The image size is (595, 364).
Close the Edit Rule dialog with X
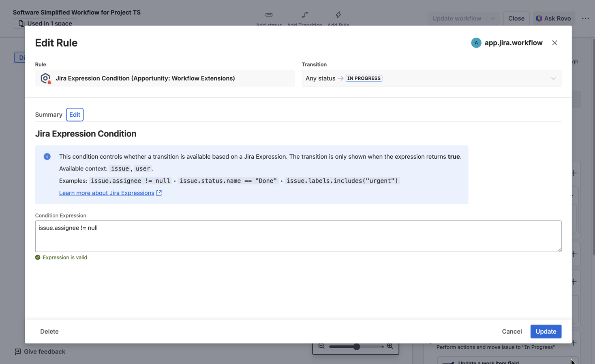554,43
